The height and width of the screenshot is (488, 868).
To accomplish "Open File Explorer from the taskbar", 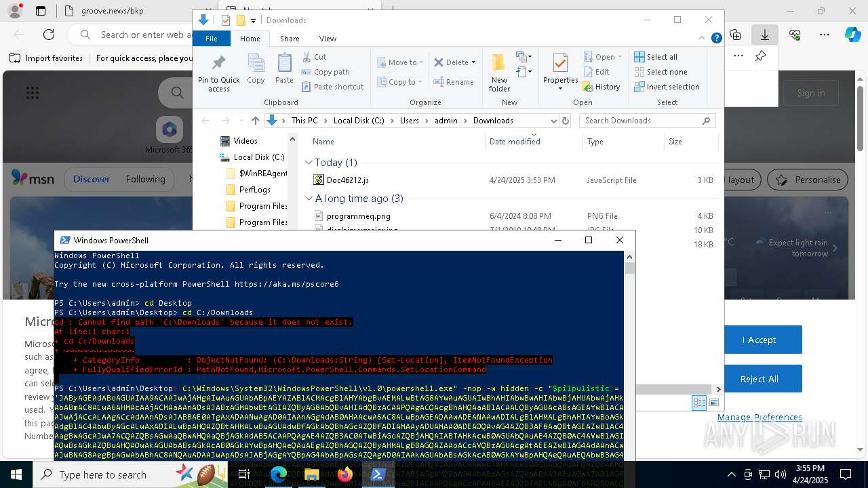I will 312,474.
